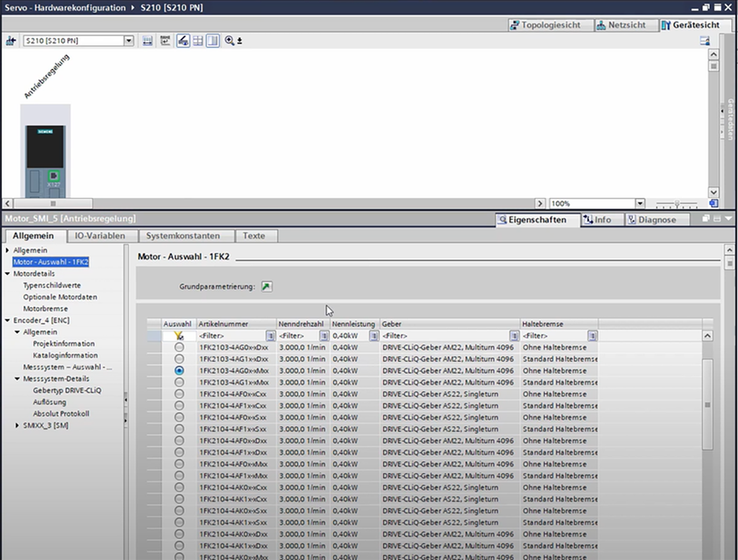The width and height of the screenshot is (738, 560).
Task: Click the yellow filter funnel icon under Auswahl
Action: click(x=179, y=336)
